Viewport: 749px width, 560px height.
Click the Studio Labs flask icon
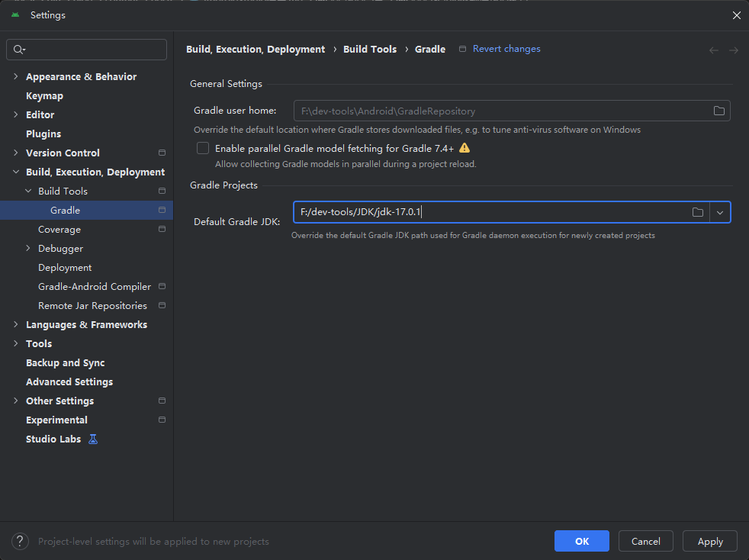(x=93, y=439)
